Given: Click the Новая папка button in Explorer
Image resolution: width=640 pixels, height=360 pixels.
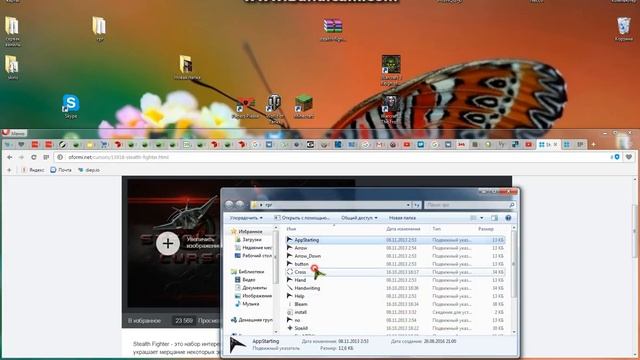Looking at the screenshot, I should pyautogui.click(x=402, y=218).
